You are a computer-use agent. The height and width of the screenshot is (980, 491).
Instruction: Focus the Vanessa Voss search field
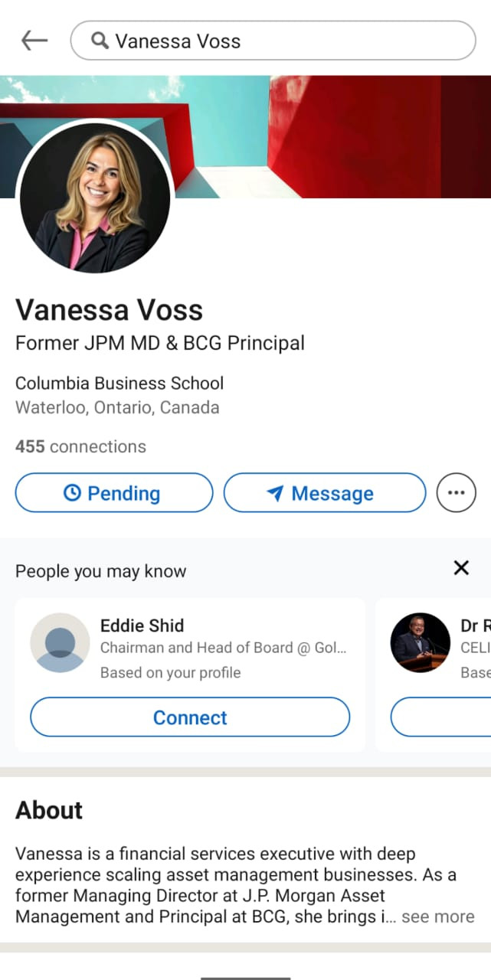291,41
